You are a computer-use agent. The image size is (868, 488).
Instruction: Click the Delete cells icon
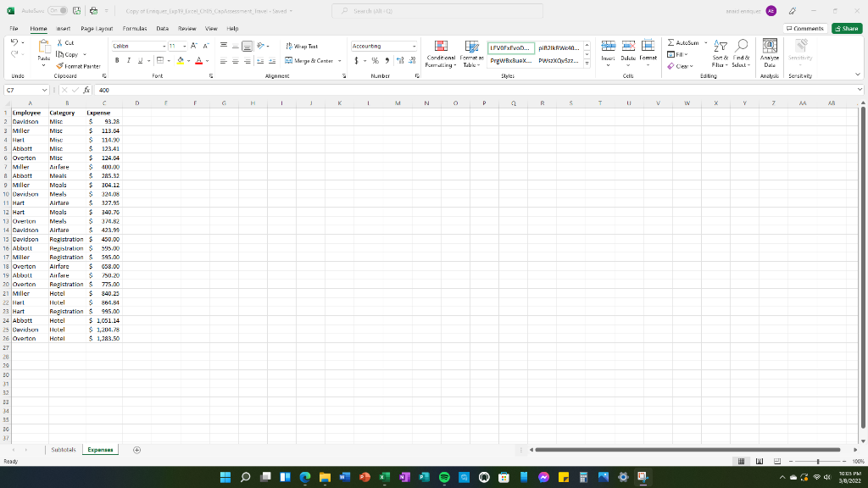[628, 46]
